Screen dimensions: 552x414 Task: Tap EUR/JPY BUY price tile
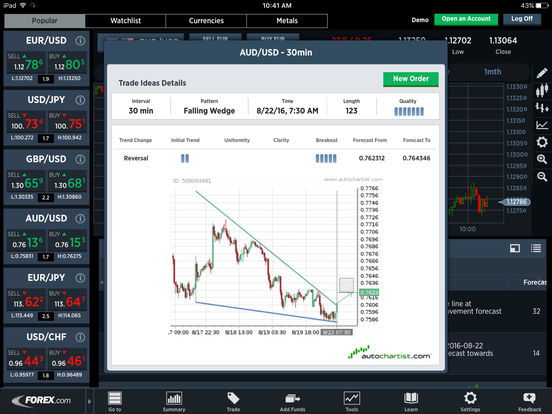pyautogui.click(x=67, y=300)
